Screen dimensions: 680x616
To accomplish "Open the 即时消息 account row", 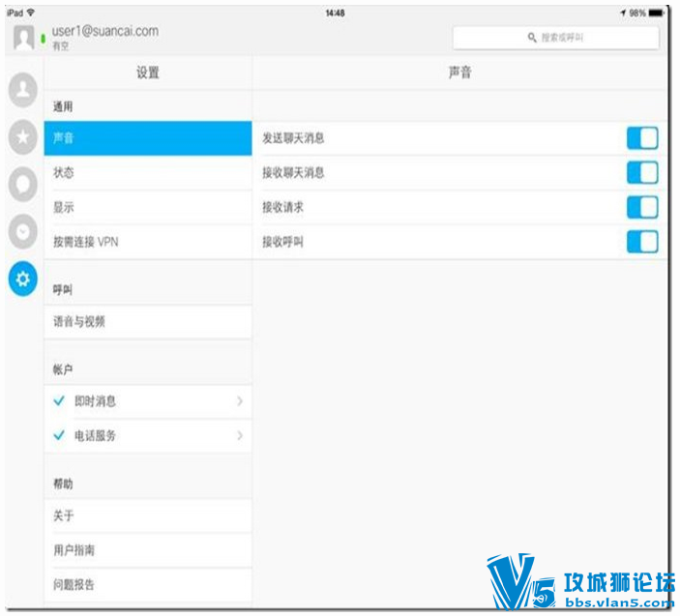I will [x=148, y=401].
